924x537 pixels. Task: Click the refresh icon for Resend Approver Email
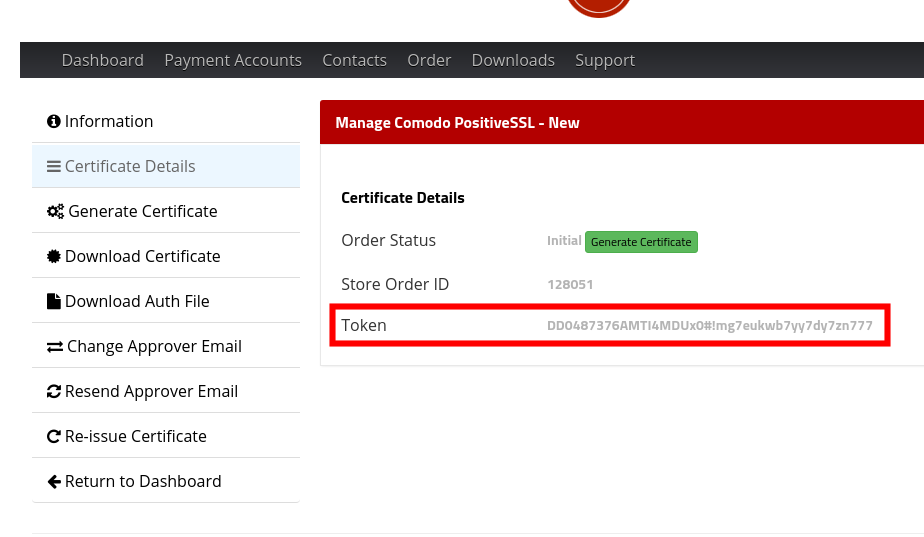[x=54, y=392]
